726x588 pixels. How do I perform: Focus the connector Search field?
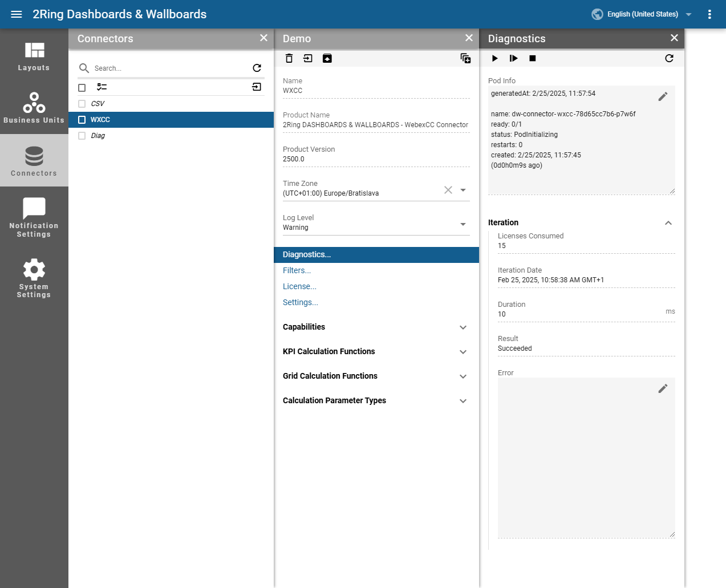tap(170, 68)
